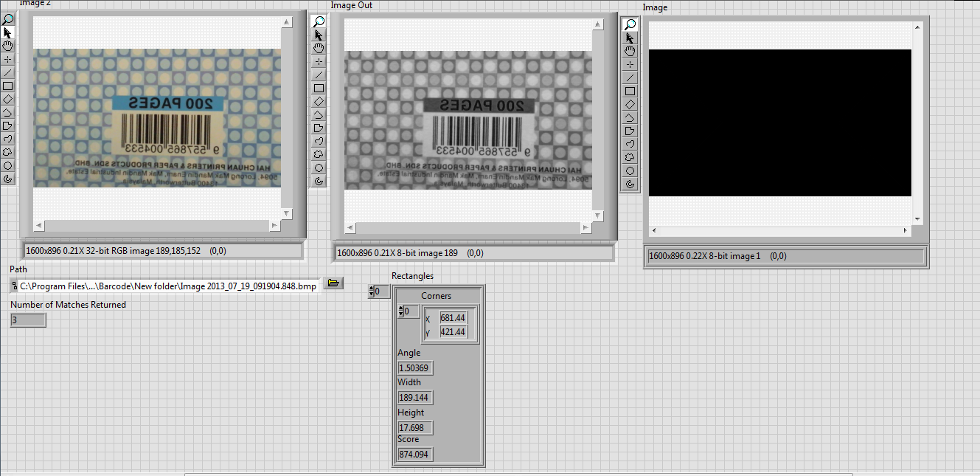The width and height of the screenshot is (980, 476).
Task: Click the Image 2 scroll down arrow
Action: click(x=286, y=214)
